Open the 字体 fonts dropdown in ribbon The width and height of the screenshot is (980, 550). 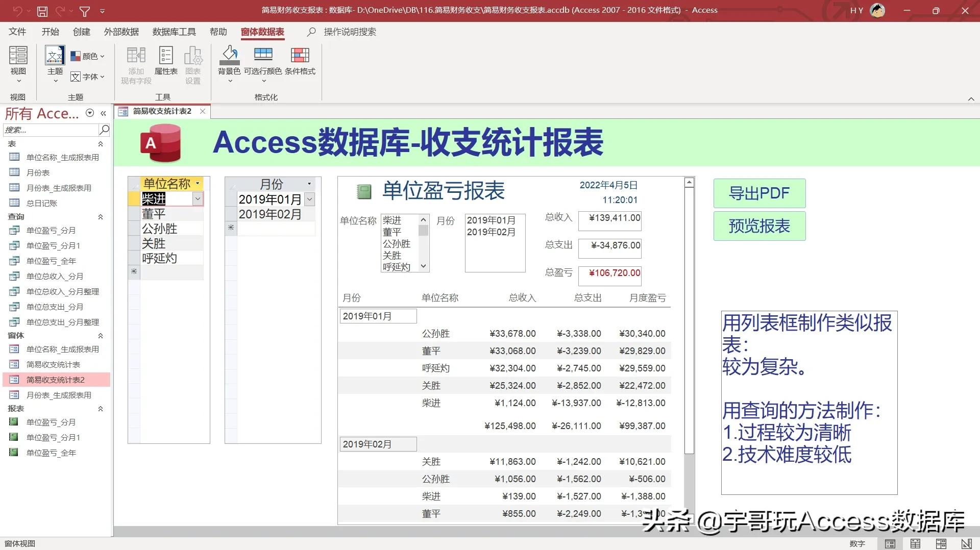[87, 77]
